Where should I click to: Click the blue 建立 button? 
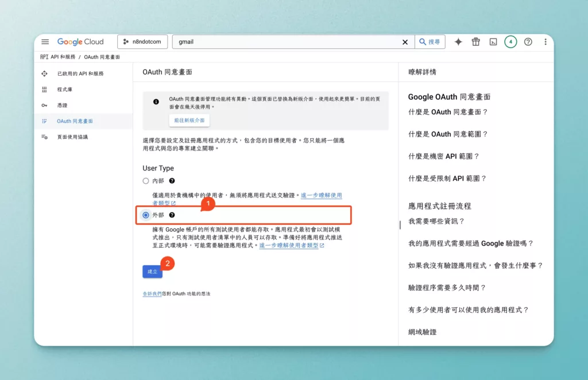coord(152,272)
